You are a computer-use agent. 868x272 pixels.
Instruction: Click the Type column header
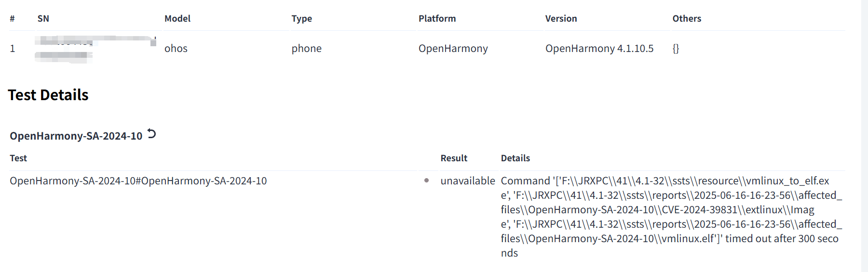point(302,18)
